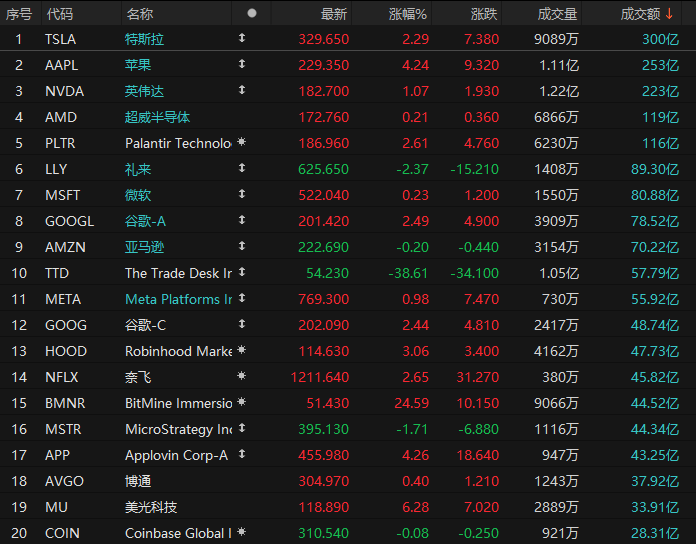This screenshot has height=544, width=696.
Task: Click the star burst icon in COIN row
Action: click(x=241, y=532)
